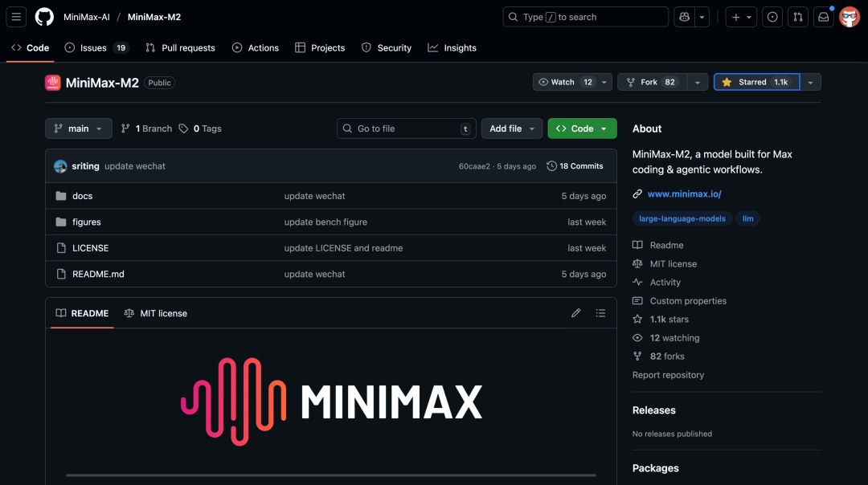Open the README outline list icon
This screenshot has width=868, height=485.
click(600, 313)
